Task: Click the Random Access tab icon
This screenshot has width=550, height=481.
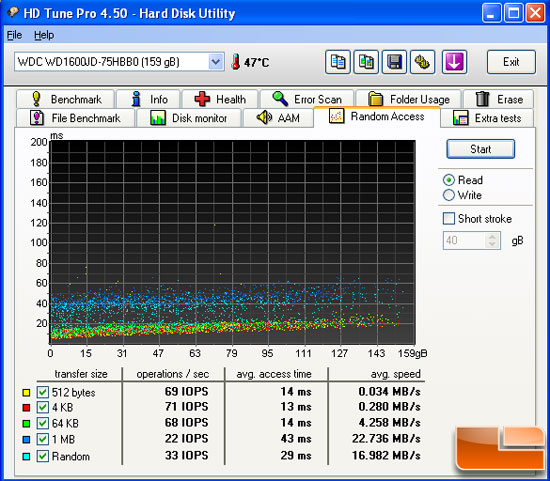Action: click(x=336, y=116)
